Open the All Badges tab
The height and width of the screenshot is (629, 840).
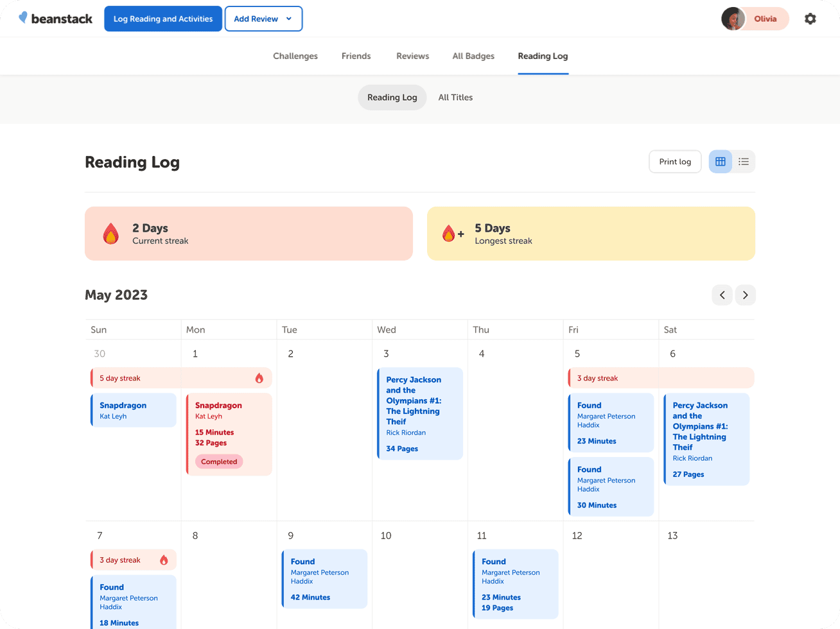tap(473, 56)
